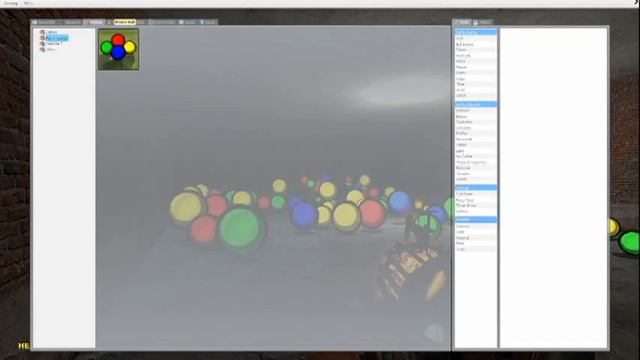Collapse the Posing tool section header
The width and height of the screenshot is (640, 360).
tap(476, 187)
